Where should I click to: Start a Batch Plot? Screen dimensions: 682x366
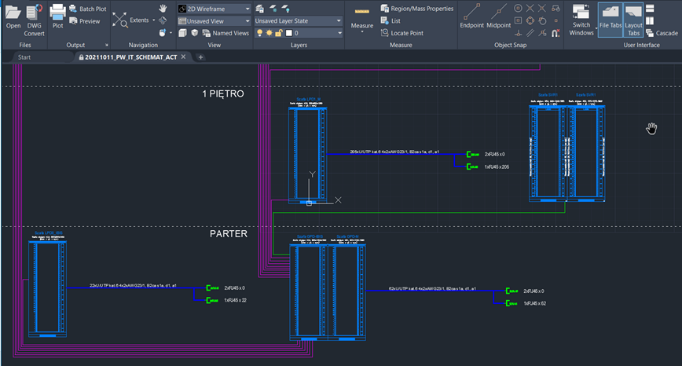click(88, 9)
